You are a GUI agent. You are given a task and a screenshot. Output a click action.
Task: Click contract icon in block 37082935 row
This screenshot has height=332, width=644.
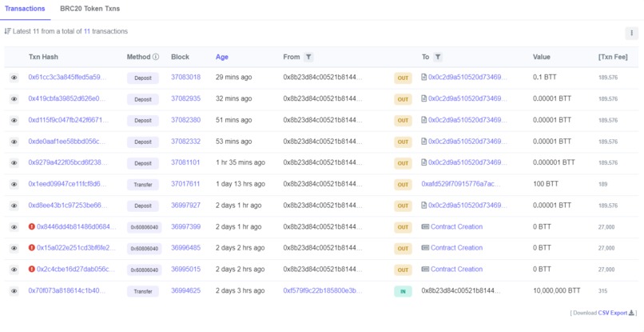click(x=423, y=98)
